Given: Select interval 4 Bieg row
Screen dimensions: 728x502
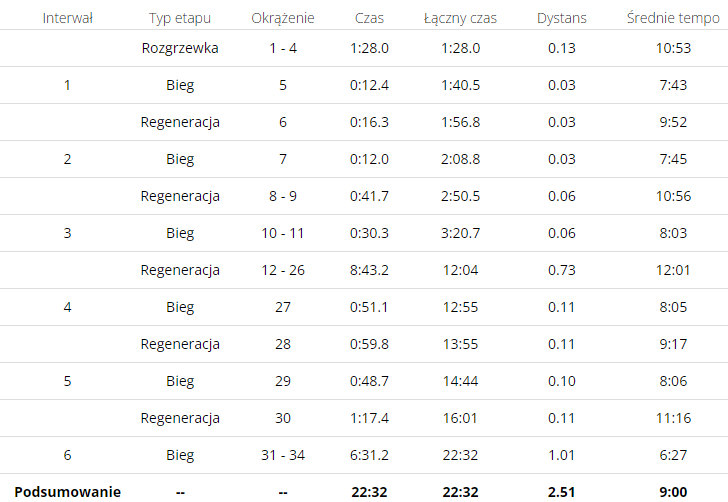Looking at the screenshot, I should tap(364, 307).
